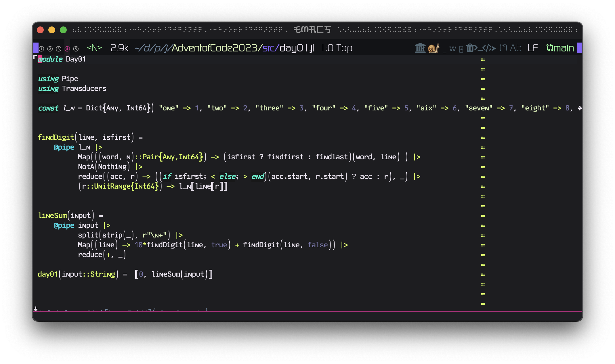The image size is (615, 364).
Task: Click the door-arrow icon in modeline
Action: coord(461,49)
